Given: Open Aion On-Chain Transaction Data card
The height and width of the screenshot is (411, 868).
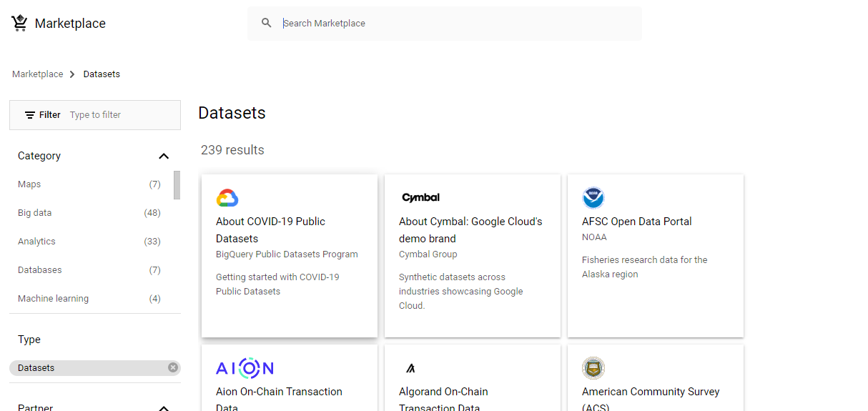Looking at the screenshot, I should [x=290, y=378].
